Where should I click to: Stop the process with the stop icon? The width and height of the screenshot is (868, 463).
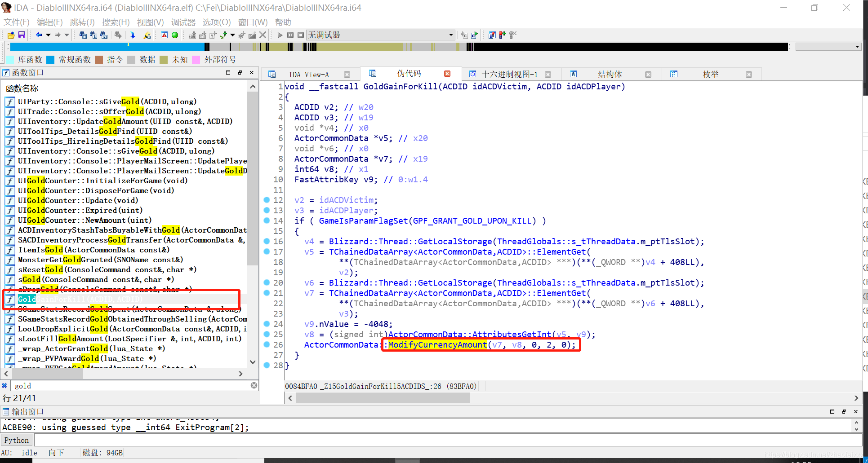(x=300, y=35)
